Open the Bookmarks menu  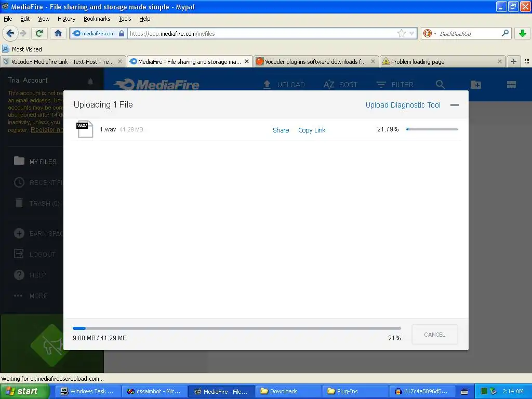click(97, 19)
